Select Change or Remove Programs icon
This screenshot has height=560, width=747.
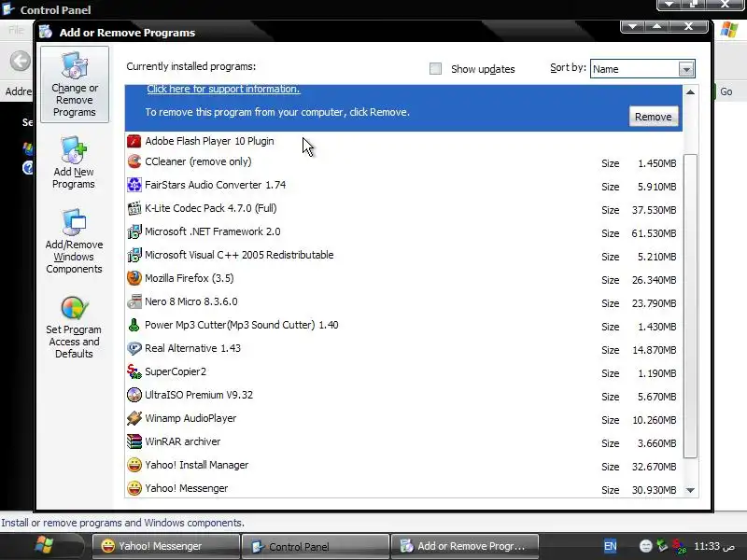click(75, 65)
